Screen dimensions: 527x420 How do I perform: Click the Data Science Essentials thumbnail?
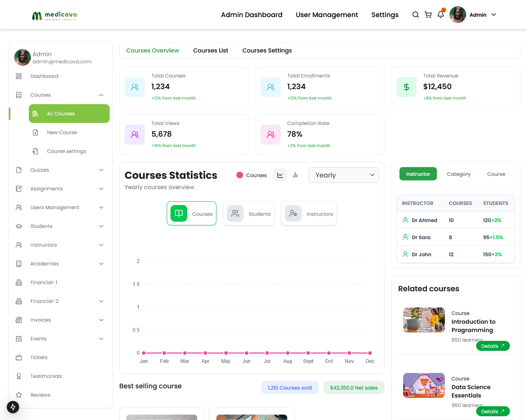coord(424,385)
